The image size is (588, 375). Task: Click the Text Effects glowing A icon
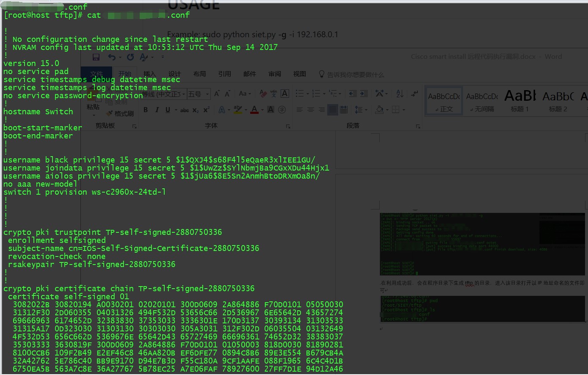(x=221, y=110)
